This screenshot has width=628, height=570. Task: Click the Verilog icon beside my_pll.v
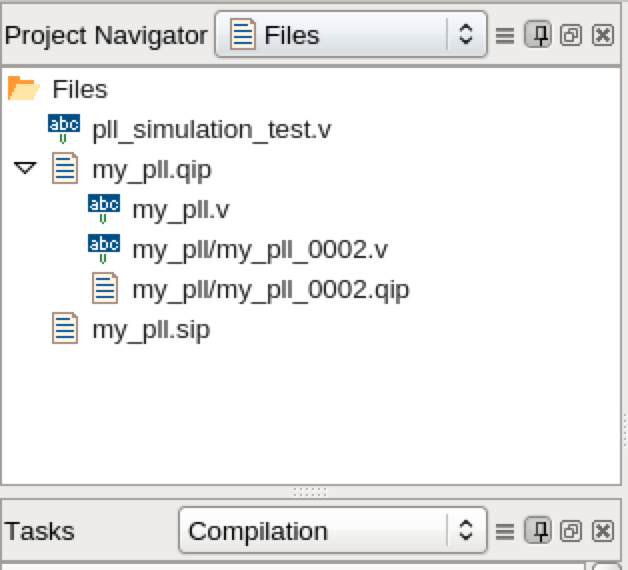click(104, 209)
